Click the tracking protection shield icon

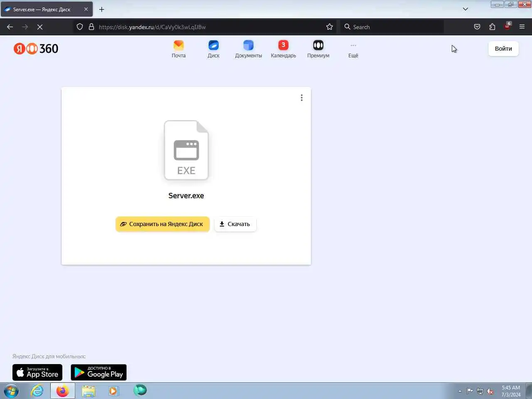pyautogui.click(x=80, y=27)
